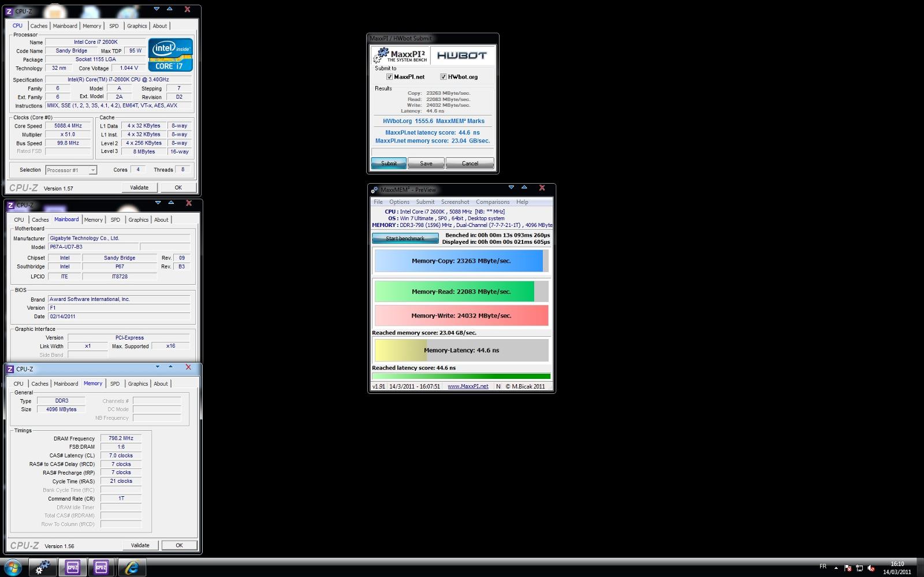Toggle the HWbot.org submit checkbox
This screenshot has width=924, height=577.
point(443,76)
